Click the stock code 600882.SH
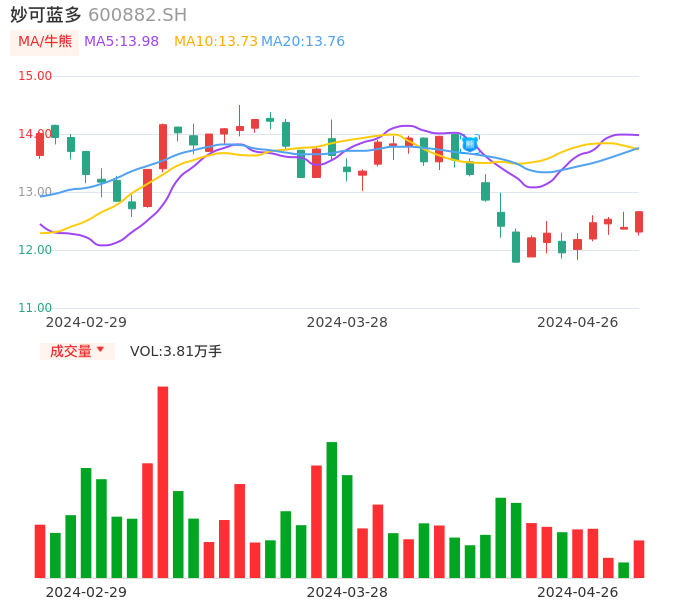Viewport: 686px width, 606px height. (x=137, y=15)
